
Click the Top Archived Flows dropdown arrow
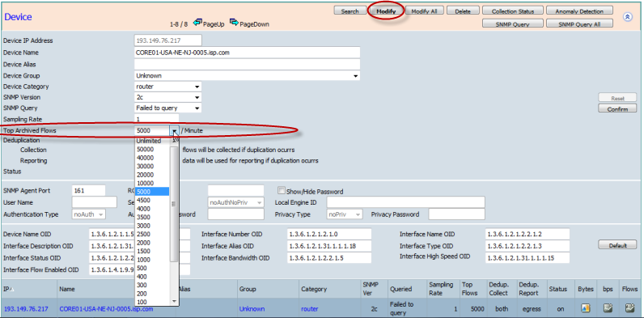coord(175,130)
